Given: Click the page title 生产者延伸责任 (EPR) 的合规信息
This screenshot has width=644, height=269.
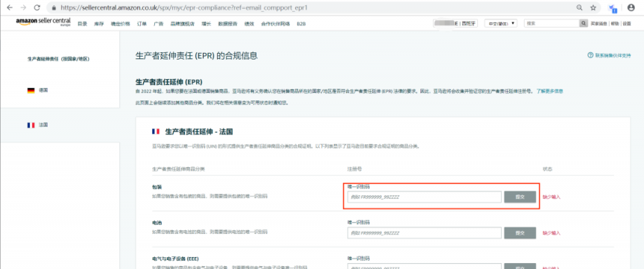Looking at the screenshot, I should point(197,57).
